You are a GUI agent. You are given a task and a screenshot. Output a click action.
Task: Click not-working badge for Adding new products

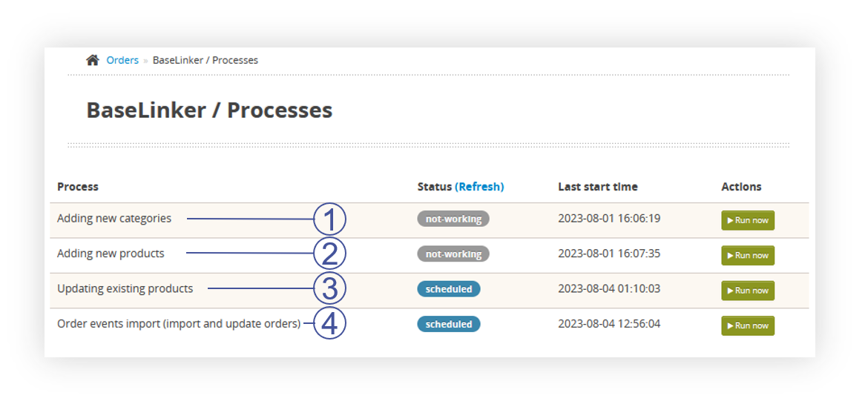coord(453,254)
